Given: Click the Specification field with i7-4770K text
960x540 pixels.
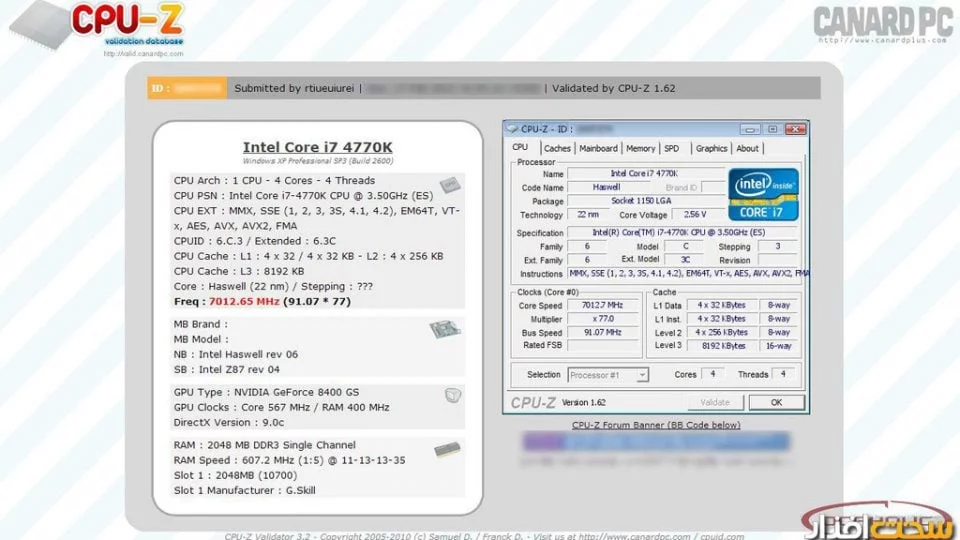Looking at the screenshot, I should coord(683,233).
